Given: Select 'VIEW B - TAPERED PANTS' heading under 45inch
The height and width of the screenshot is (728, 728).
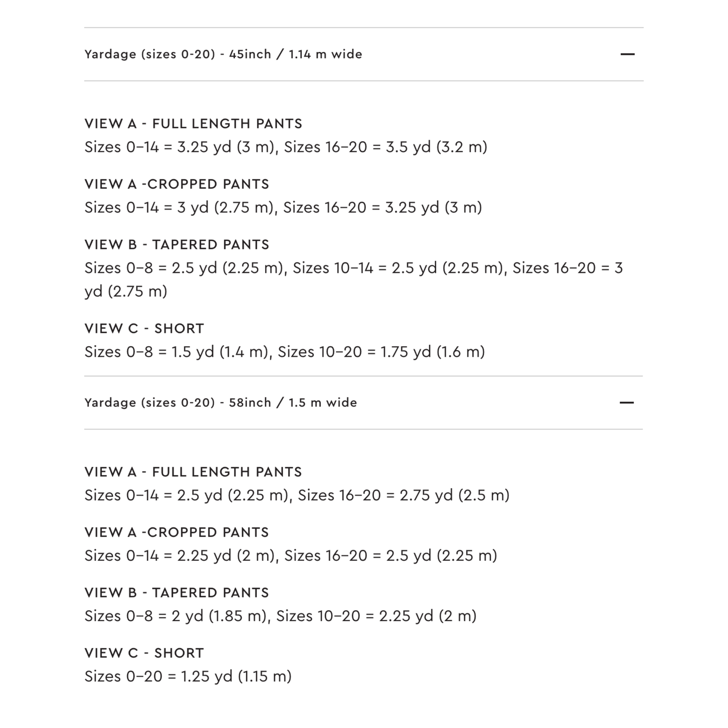Looking at the screenshot, I should click(x=177, y=245).
